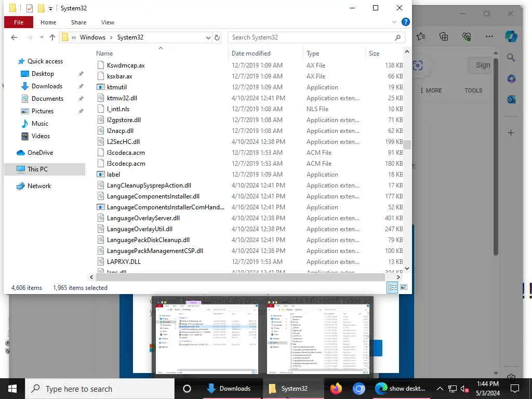Open Documents in the navigation pane
This screenshot has width=532, height=399.
point(47,98)
